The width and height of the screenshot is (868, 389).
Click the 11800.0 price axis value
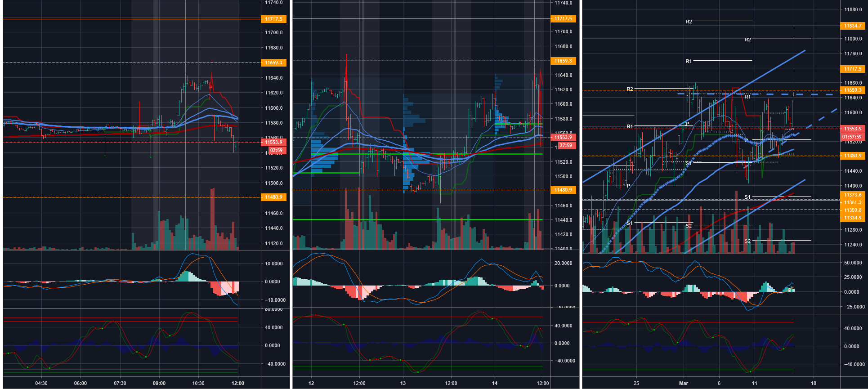[853, 39]
